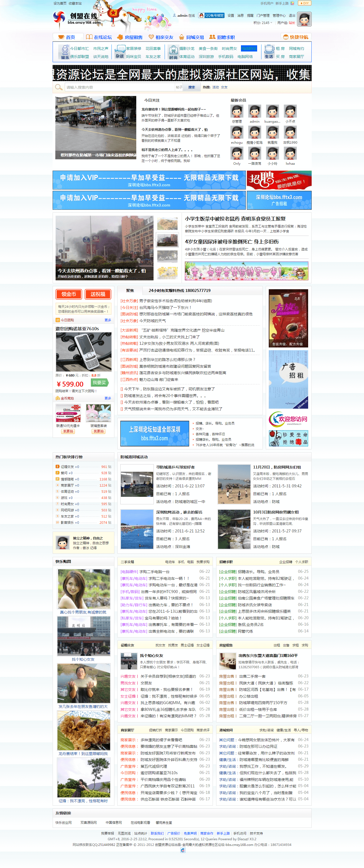The width and height of the screenshot is (364, 868).
Task: Click the 送祝福 button
Action: 98,294
